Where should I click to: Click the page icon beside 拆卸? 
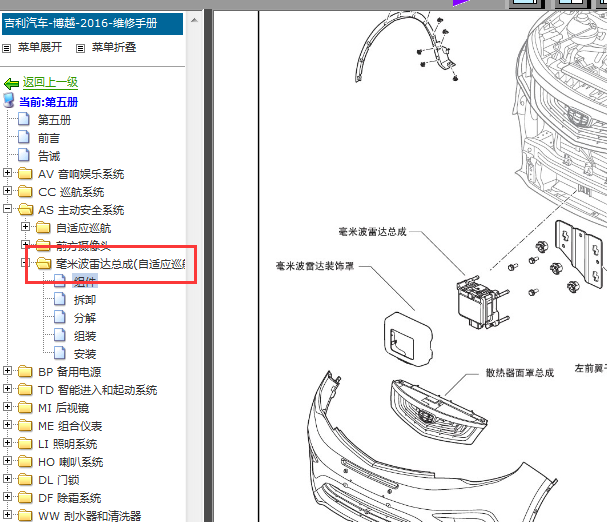(60, 299)
